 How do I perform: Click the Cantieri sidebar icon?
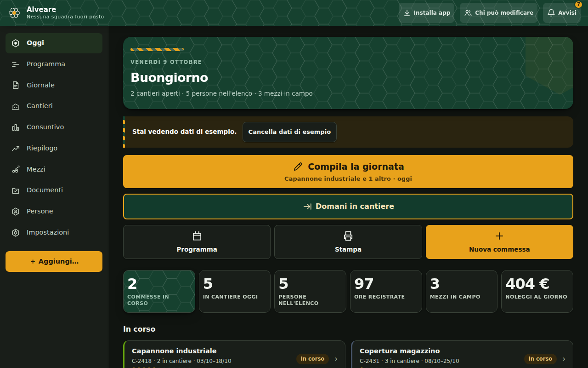pyautogui.click(x=16, y=106)
